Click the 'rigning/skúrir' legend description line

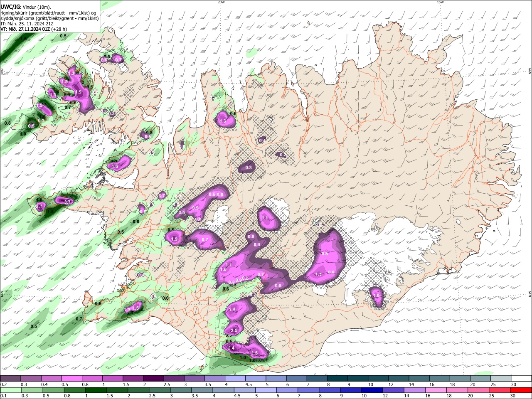pos(48,12)
